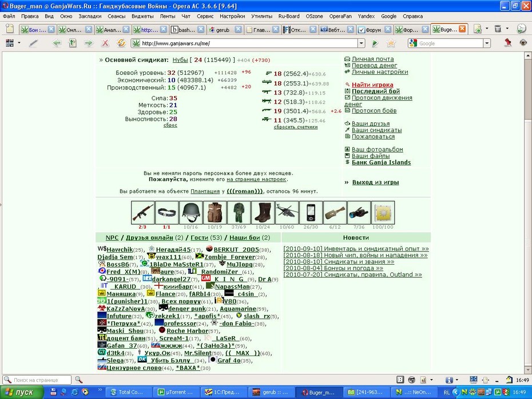Switch to the bash tab
The height and width of the screenshot is (399, 532).
186,30
